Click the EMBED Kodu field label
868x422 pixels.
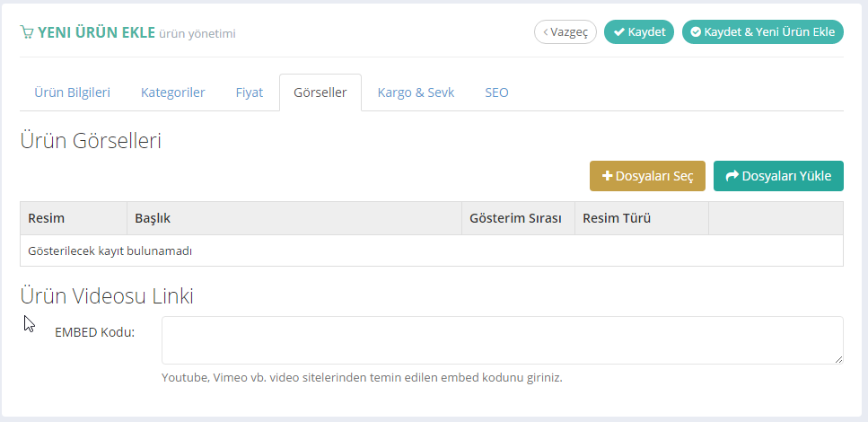tap(94, 332)
